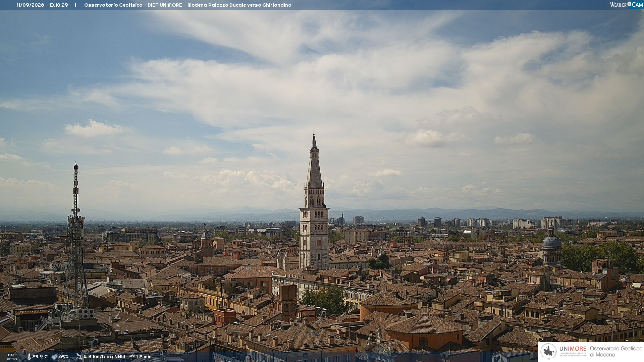Click the wind vane anemometer icon
This screenshot has height=362, width=644.
[x=79, y=357]
